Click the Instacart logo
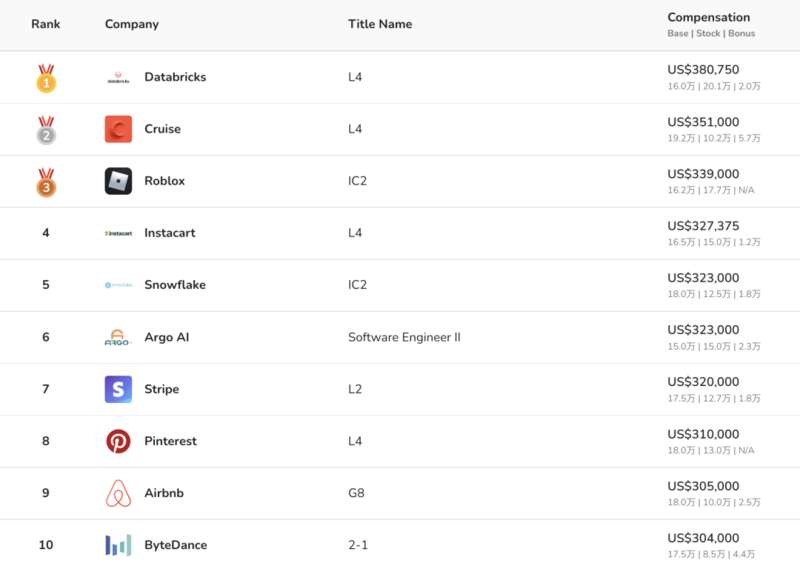 [x=118, y=233]
